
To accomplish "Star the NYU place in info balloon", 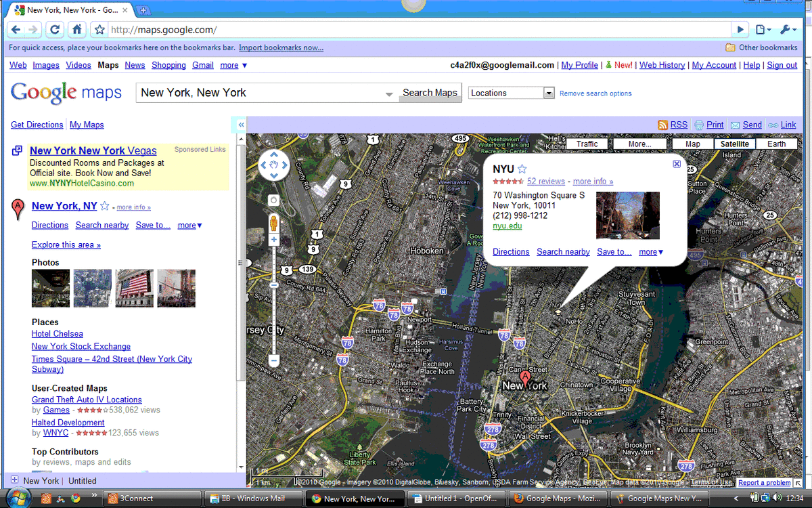I will pos(522,169).
